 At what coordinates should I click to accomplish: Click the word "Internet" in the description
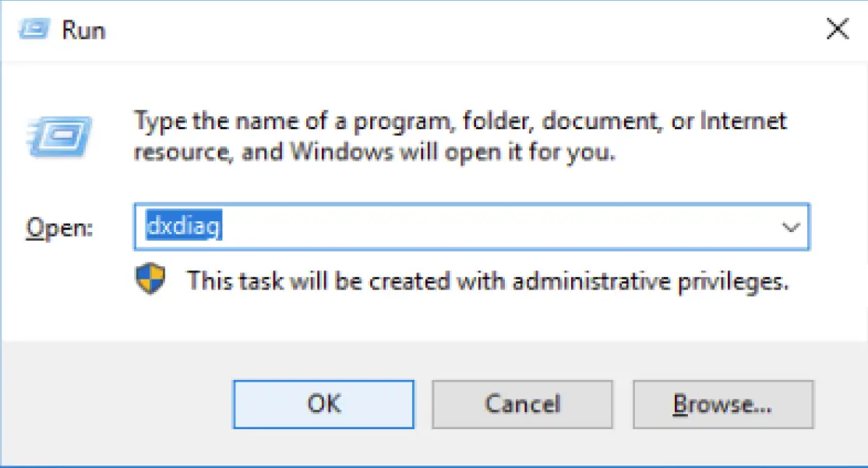click(743, 122)
